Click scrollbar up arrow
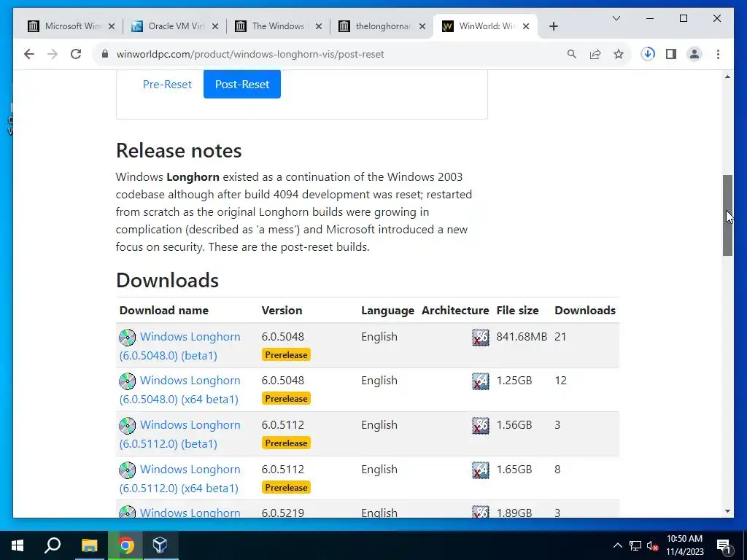 pos(727,77)
